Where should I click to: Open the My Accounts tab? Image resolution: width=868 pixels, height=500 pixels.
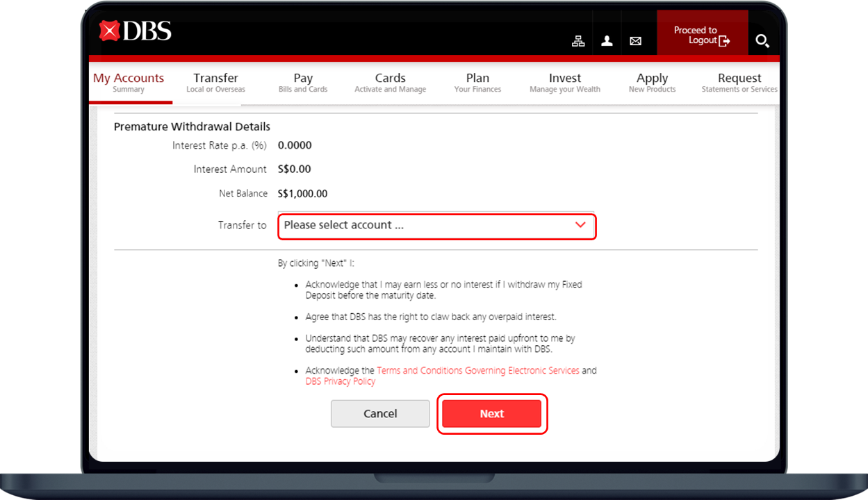tap(129, 83)
